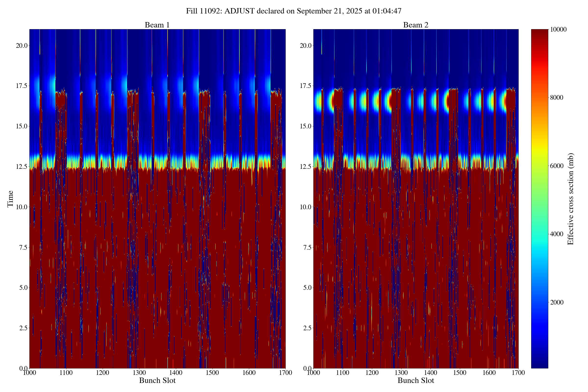
Task: Click the 6000 tick label on colorbar
Action: point(556,166)
